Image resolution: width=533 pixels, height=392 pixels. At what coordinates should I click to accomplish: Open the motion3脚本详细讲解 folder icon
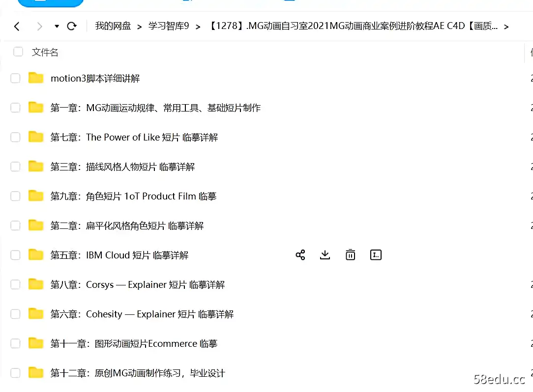(35, 78)
